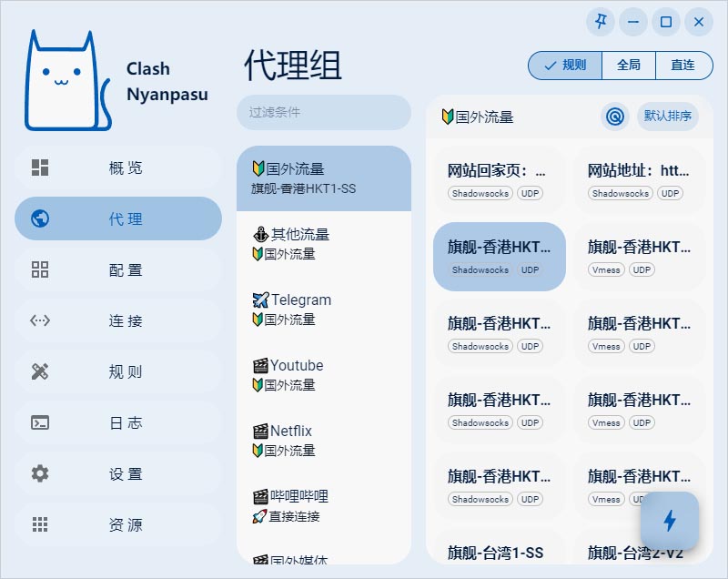This screenshot has width=728, height=579.
Task: Switch proxy mode to 全局
Action: [x=628, y=66]
